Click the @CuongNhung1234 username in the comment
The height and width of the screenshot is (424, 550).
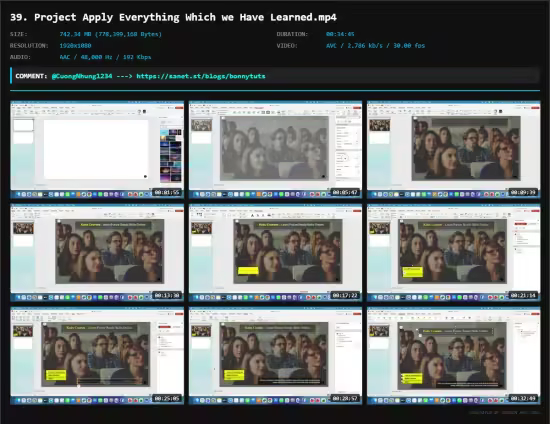pos(82,76)
